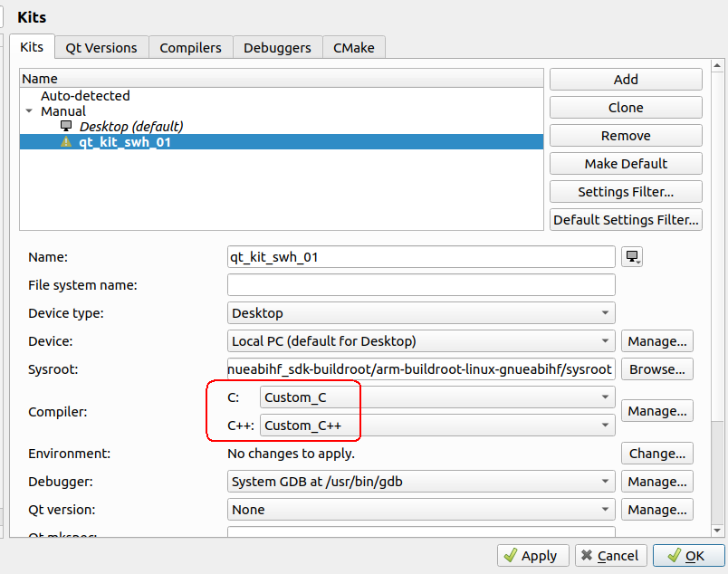Click the Add kit button
The width and height of the screenshot is (728, 574).
click(626, 80)
